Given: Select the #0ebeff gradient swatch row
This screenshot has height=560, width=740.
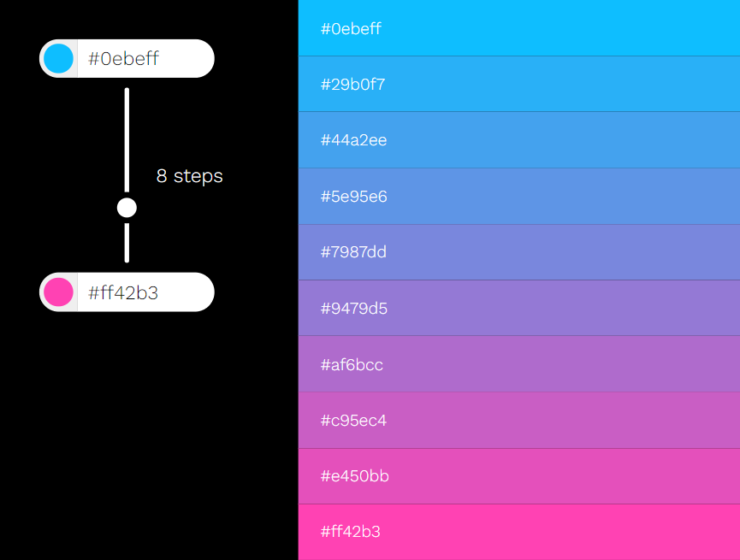Looking at the screenshot, I should pos(519,28).
